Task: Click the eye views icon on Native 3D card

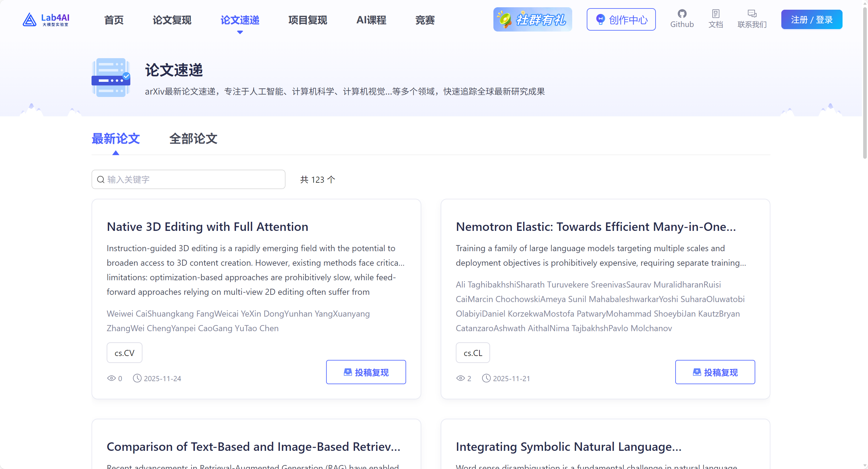Action: (x=111, y=378)
